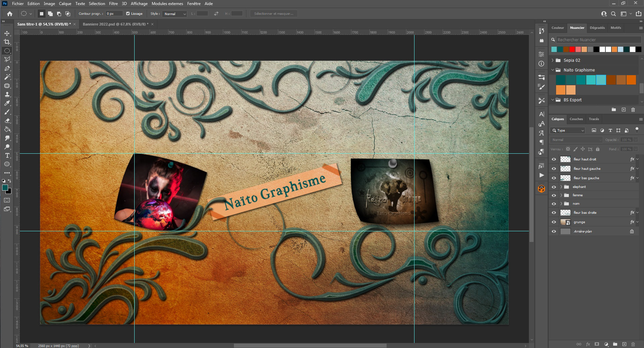This screenshot has width=644, height=348.
Task: Hide the fleur bas gauche layer
Action: 554,178
